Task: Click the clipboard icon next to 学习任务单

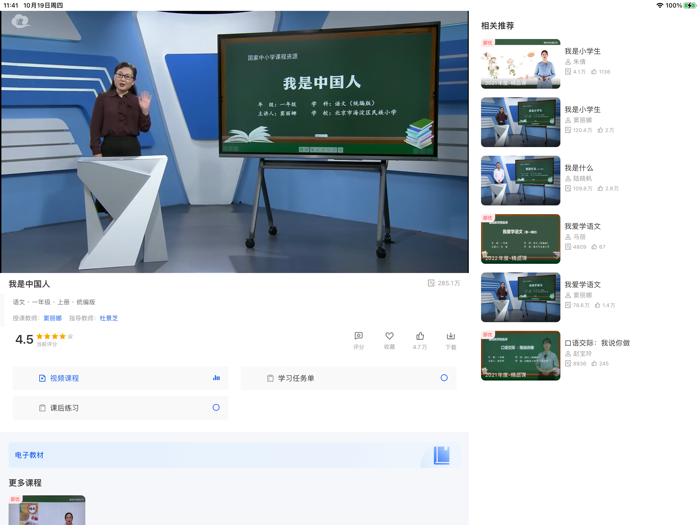Action: pyautogui.click(x=270, y=378)
